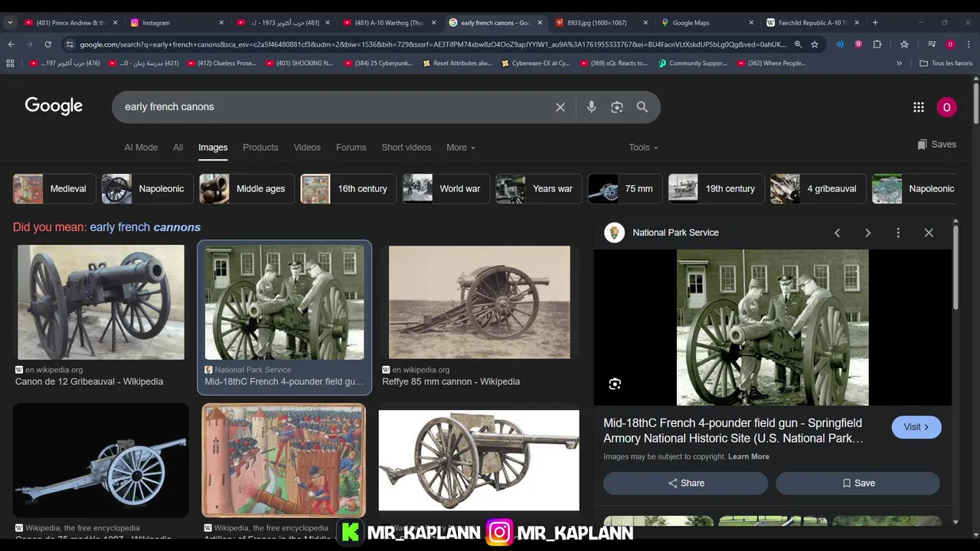Open the Reffye 85 mm cannon thumbnail
980x551 pixels.
[x=479, y=302]
